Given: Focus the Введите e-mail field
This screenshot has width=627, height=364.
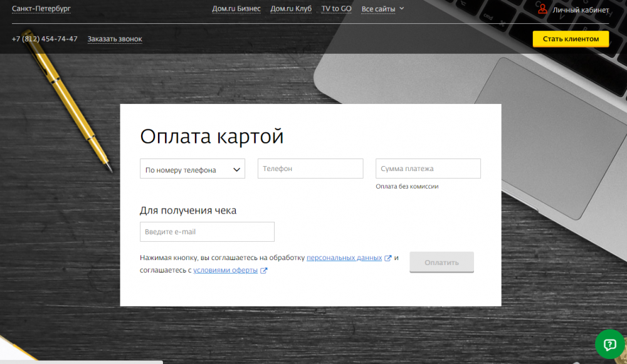Looking at the screenshot, I should 207,232.
